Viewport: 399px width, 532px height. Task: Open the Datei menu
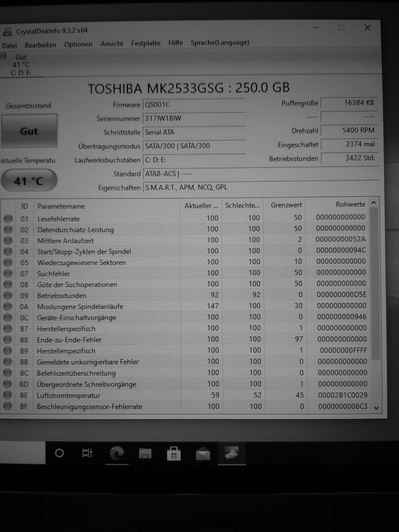pyautogui.click(x=9, y=46)
